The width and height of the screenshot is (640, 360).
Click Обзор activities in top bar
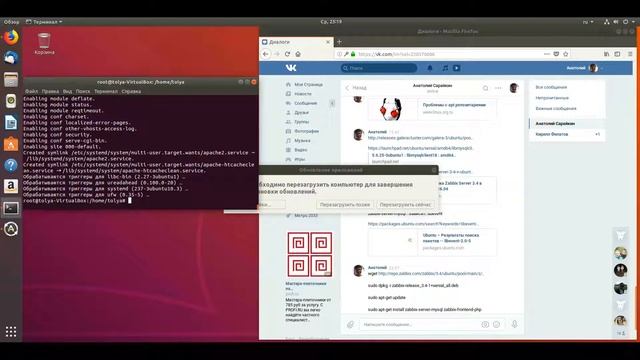pos(11,22)
